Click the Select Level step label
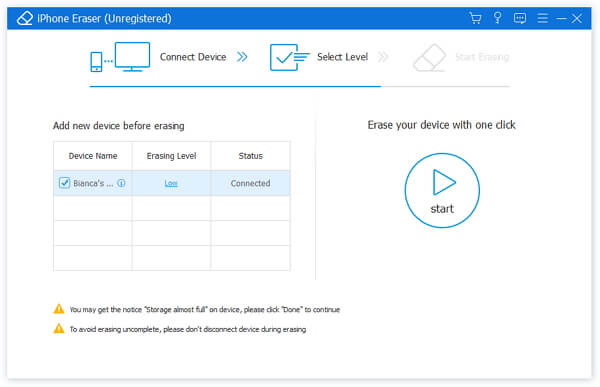 342,57
